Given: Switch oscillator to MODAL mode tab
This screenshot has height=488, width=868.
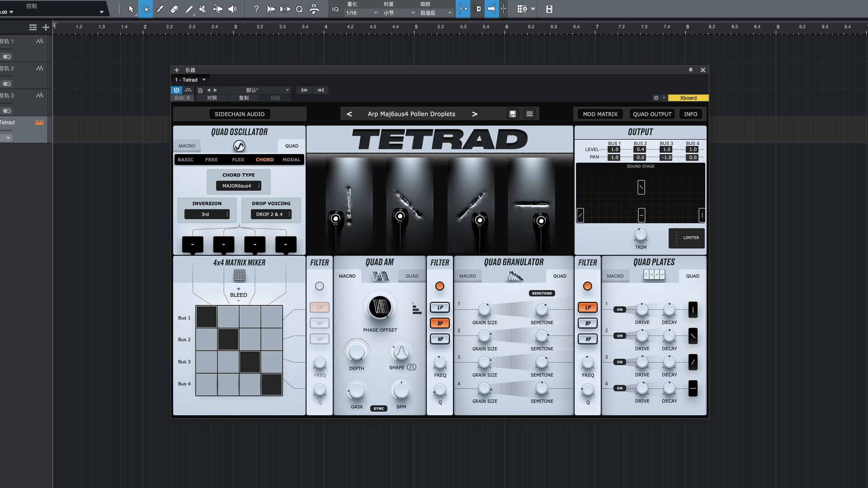Looking at the screenshot, I should click(x=291, y=160).
